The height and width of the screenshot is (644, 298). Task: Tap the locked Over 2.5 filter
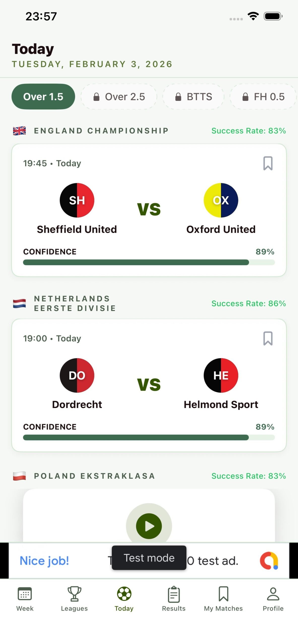tap(119, 97)
